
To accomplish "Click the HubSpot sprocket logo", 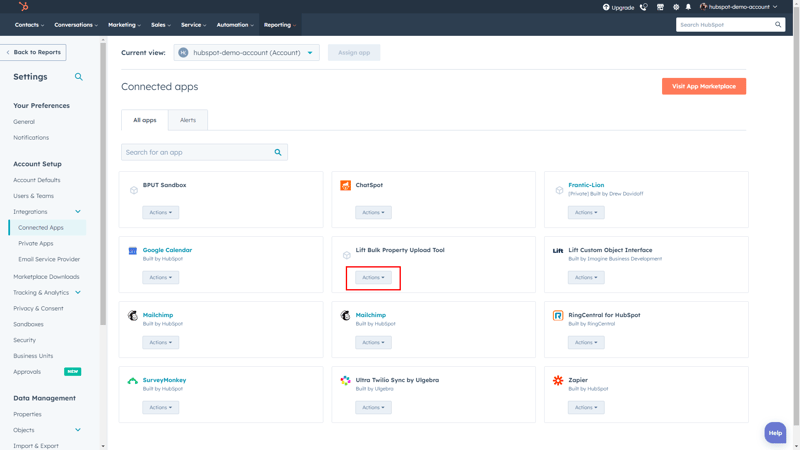I will click(23, 6).
